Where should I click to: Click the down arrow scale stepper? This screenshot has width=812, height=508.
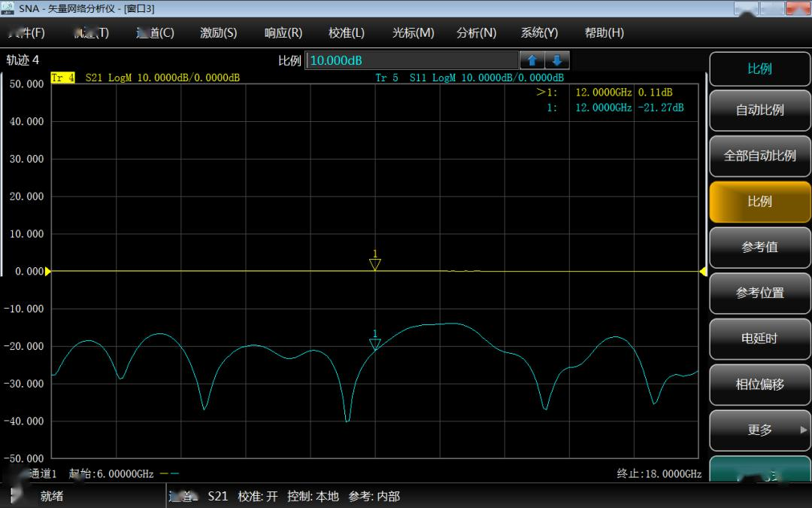[x=557, y=61]
